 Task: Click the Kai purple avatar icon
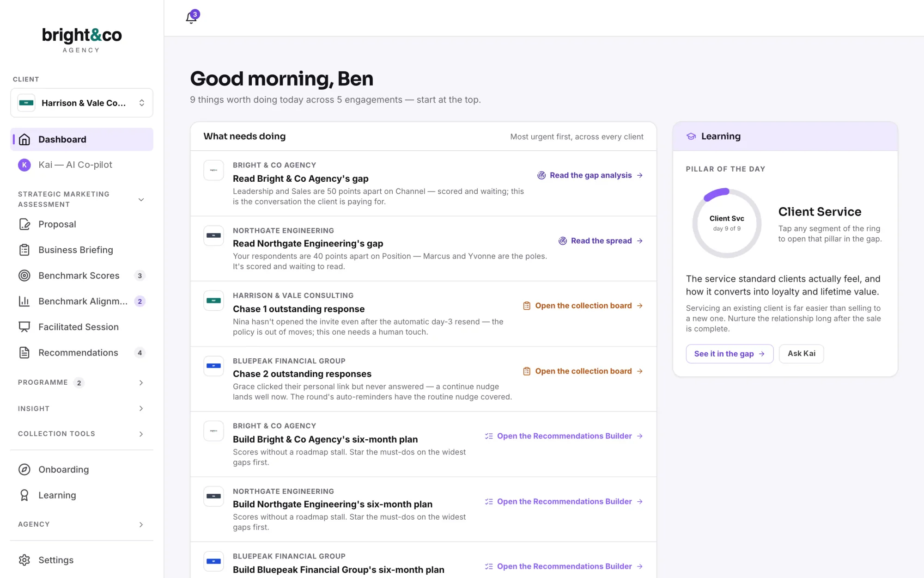[x=24, y=165]
